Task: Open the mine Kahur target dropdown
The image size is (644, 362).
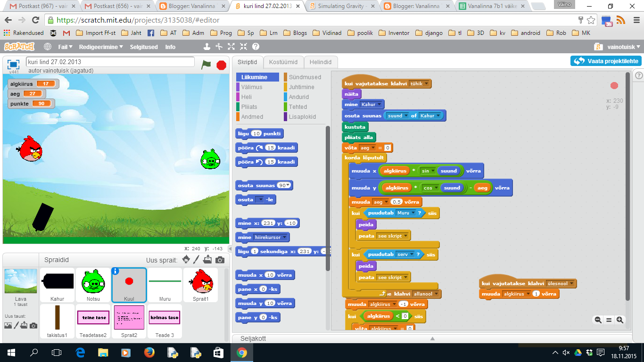Action: pyautogui.click(x=372, y=105)
